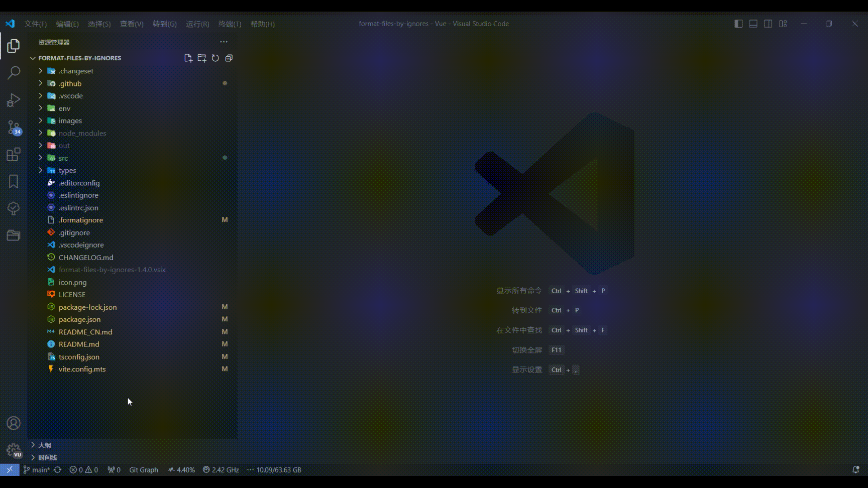Open notifications bell icon

tap(856, 470)
